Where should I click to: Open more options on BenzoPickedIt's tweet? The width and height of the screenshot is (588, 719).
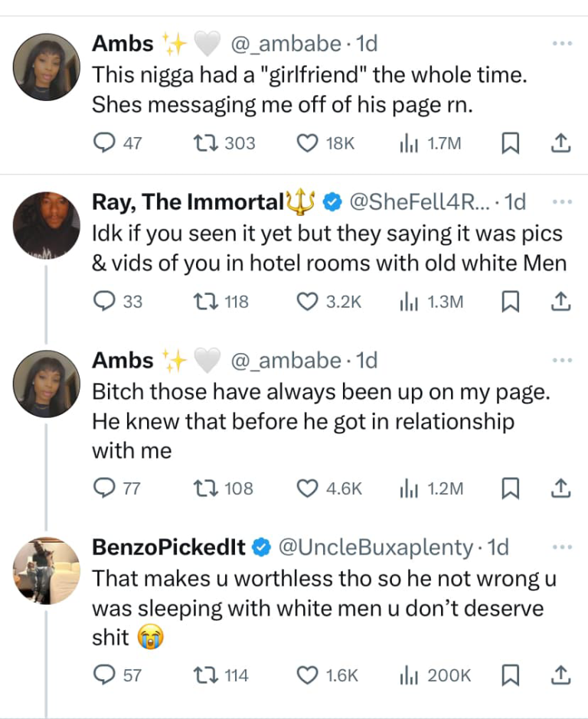click(x=562, y=547)
